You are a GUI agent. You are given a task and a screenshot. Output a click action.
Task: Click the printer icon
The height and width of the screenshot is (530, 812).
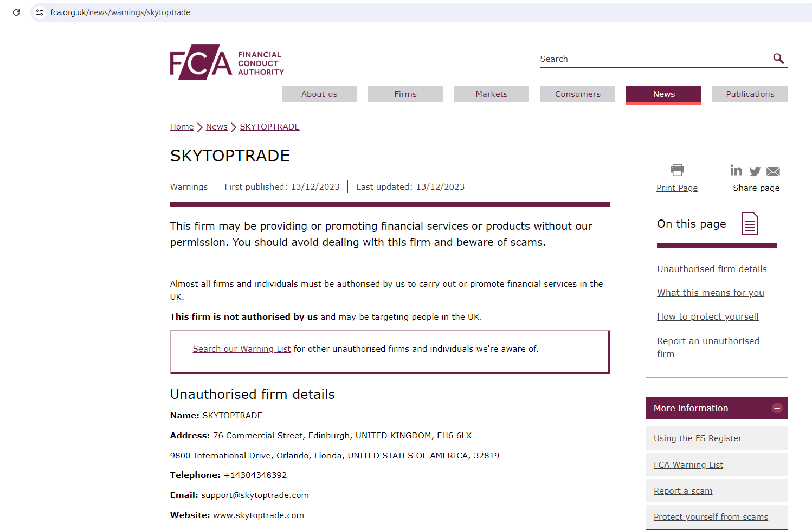point(677,170)
